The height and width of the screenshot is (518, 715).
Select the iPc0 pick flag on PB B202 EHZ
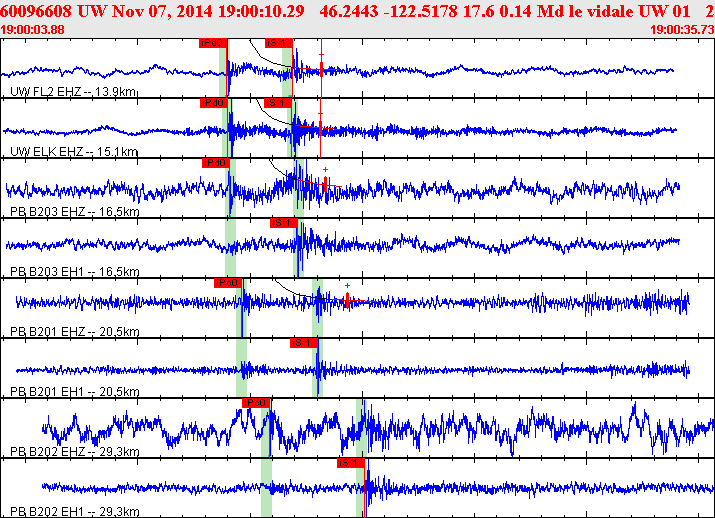[256, 403]
